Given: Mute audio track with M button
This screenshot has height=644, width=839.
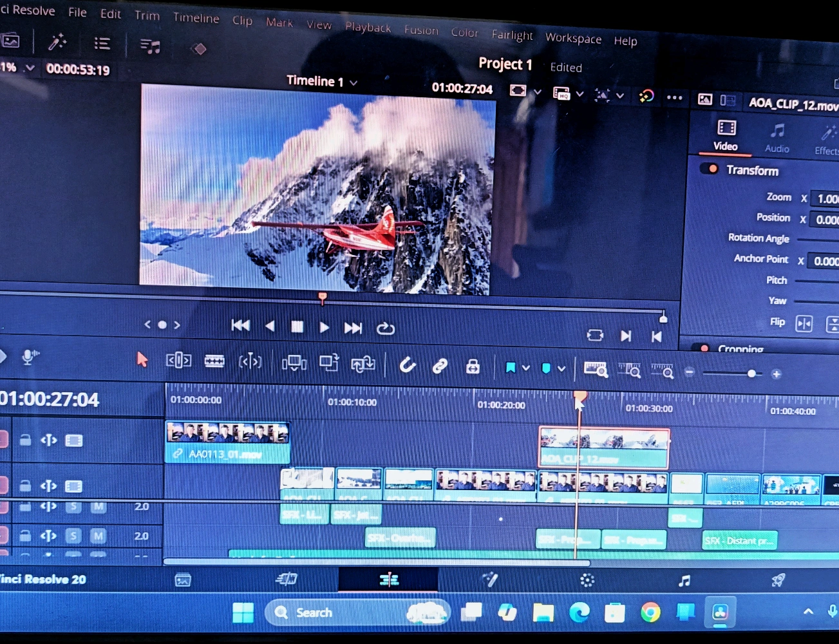Looking at the screenshot, I should click(x=98, y=536).
